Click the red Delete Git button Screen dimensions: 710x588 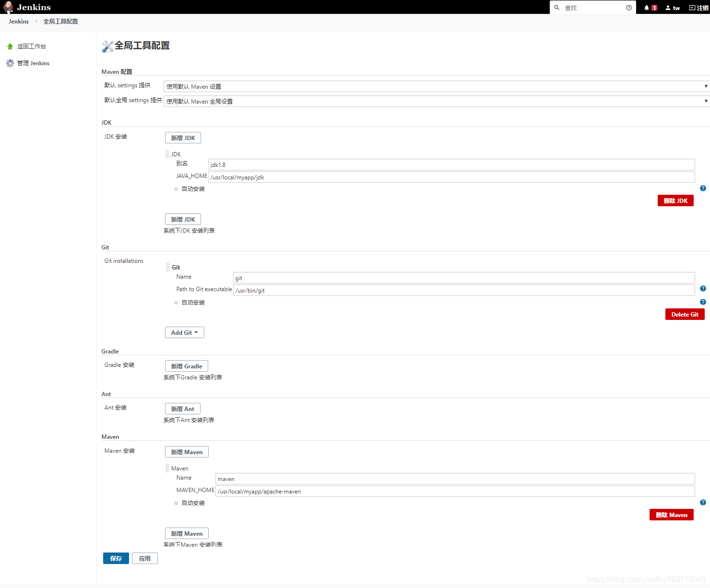(685, 314)
